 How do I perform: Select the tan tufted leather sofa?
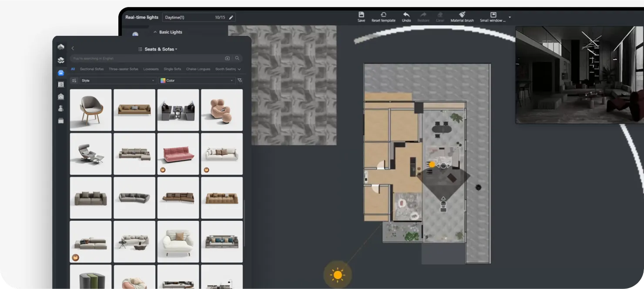click(222, 198)
